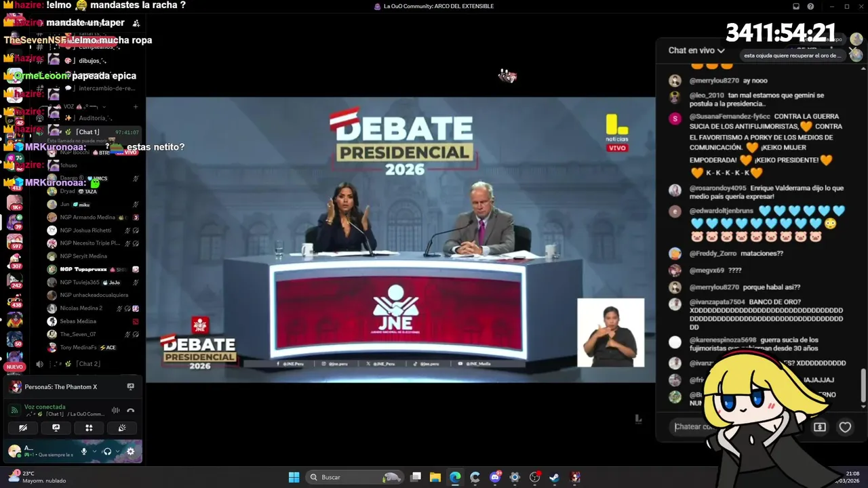Select the [Chat 1] voice channel
This screenshot has height=488, width=868.
point(88,132)
